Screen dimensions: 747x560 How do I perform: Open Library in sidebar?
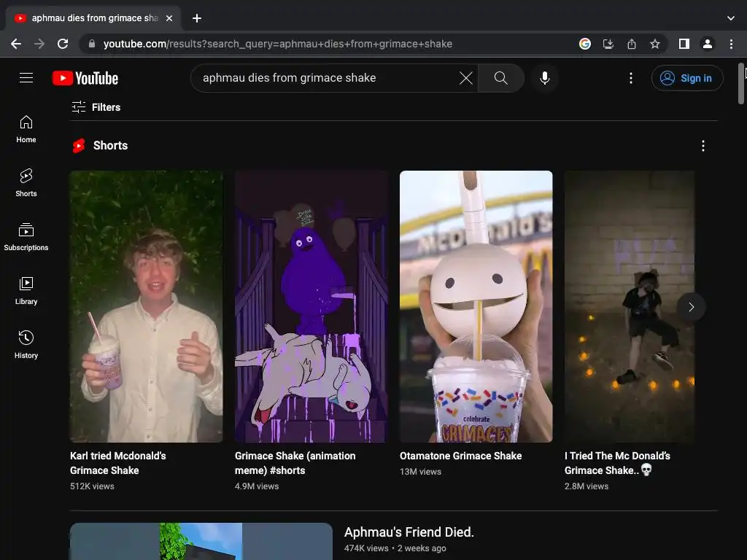pyautogui.click(x=26, y=290)
